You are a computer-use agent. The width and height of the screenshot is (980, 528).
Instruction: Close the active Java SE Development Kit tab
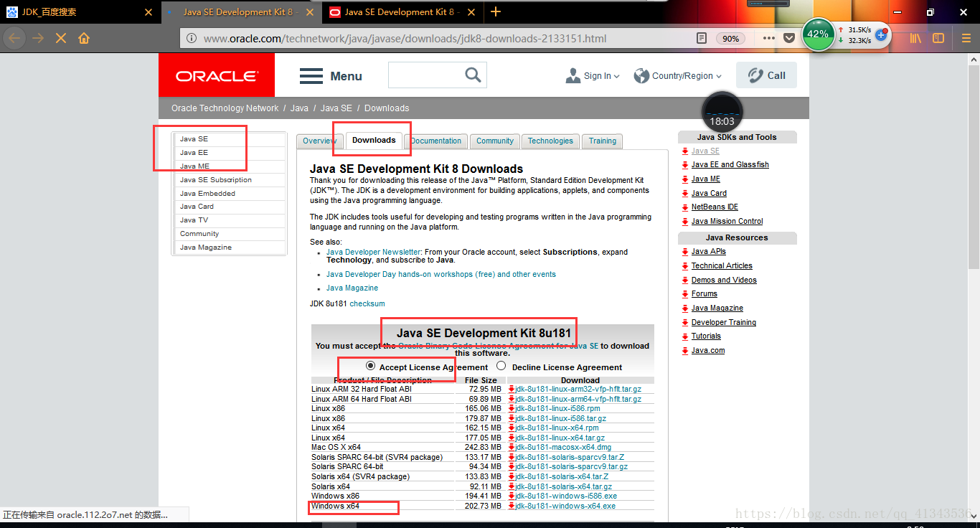pyautogui.click(x=310, y=12)
